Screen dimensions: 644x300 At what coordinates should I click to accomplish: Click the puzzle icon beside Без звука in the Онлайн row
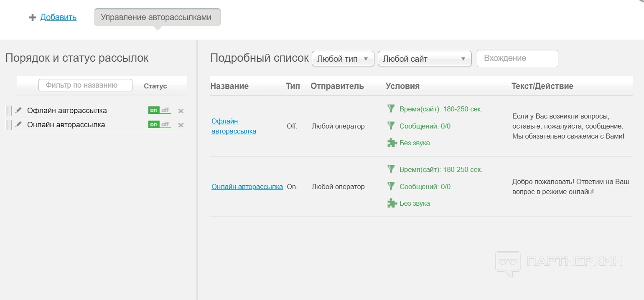tap(392, 203)
